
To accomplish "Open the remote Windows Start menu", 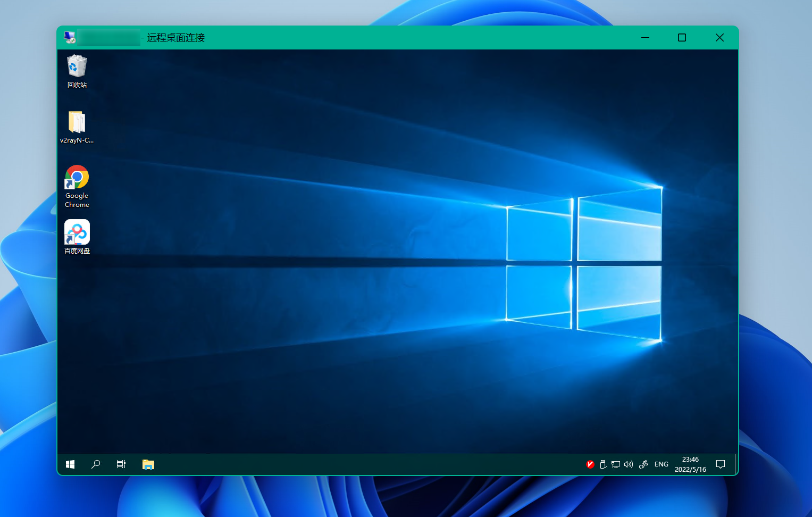I will point(70,464).
